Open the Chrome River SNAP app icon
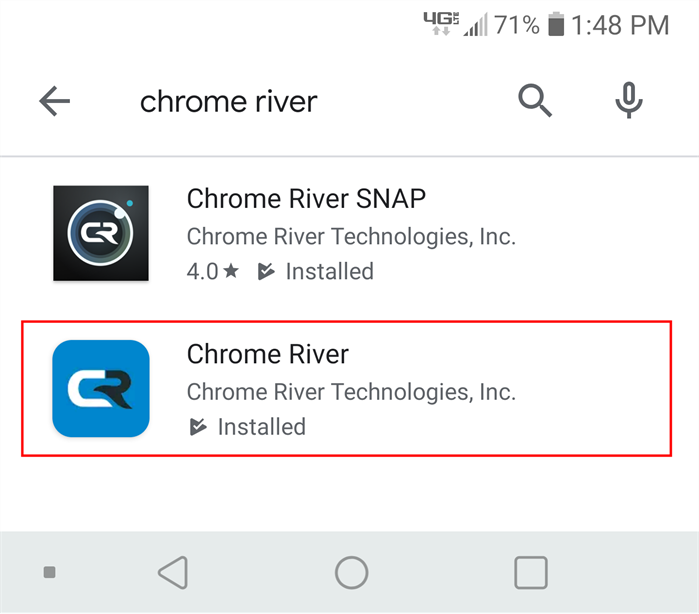Viewport: 699px width, 614px height. tap(101, 233)
